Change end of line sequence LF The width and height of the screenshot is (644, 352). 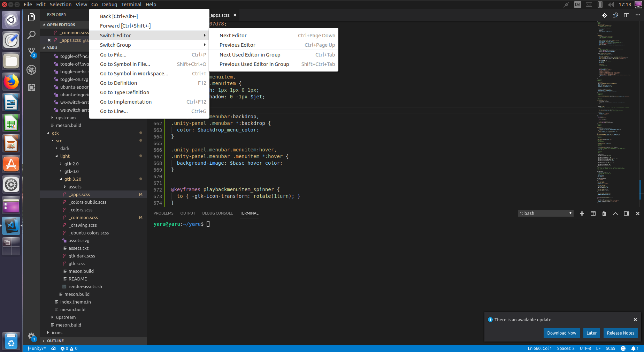coord(598,349)
